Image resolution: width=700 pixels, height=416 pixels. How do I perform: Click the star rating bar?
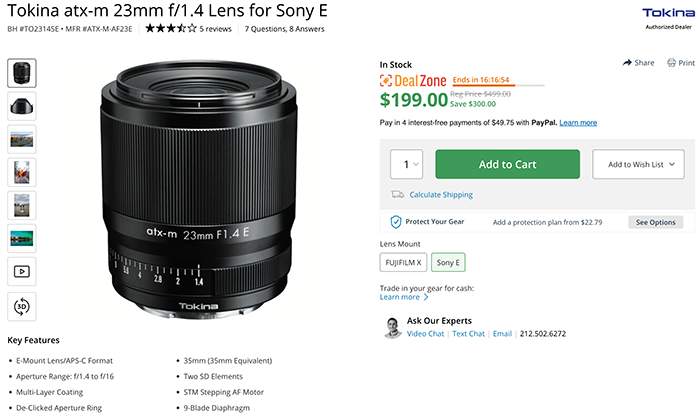(x=171, y=29)
